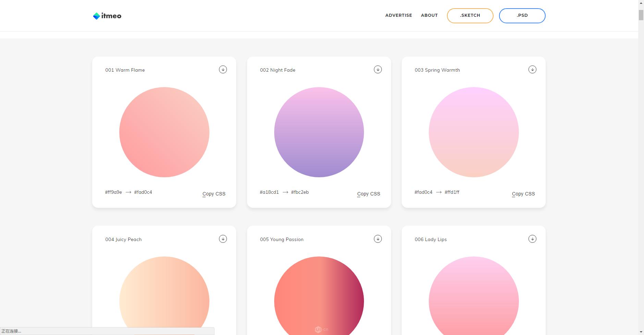The height and width of the screenshot is (335, 644).
Task: Download the Spring Warmth gradient
Action: click(x=532, y=70)
